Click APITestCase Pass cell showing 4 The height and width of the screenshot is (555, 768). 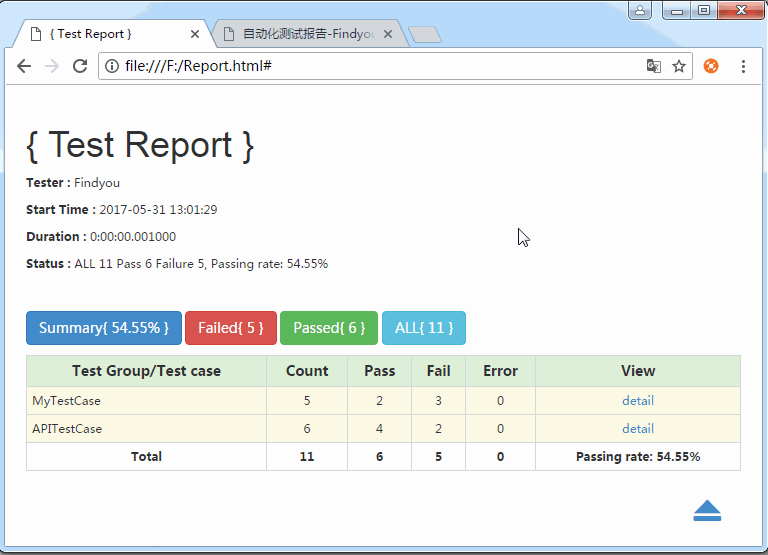point(380,429)
